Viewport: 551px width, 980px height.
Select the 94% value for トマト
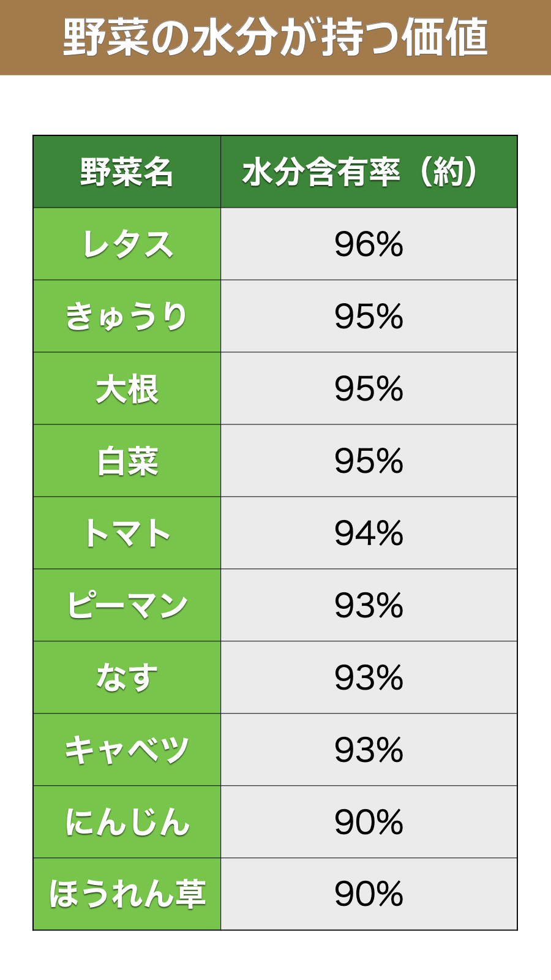(x=369, y=533)
